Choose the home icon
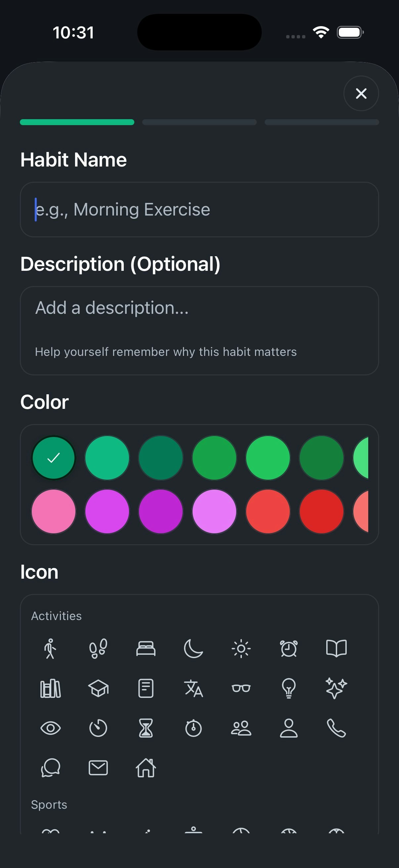This screenshot has width=399, height=868. [x=146, y=768]
